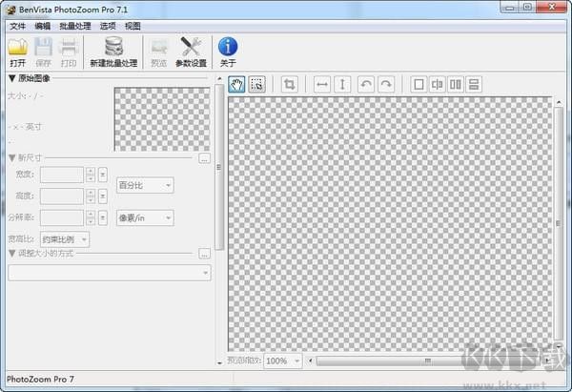Switch to side-by-side vertical split view
572x392 pixels.
click(456, 84)
